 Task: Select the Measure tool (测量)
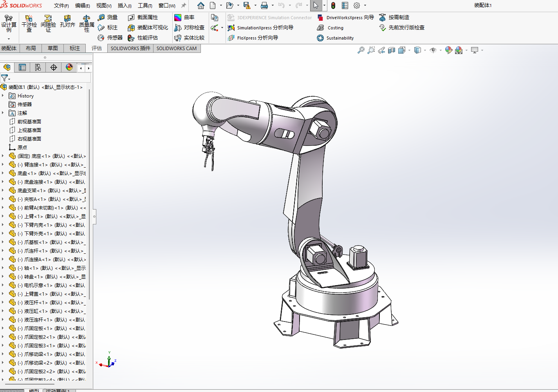click(x=108, y=17)
